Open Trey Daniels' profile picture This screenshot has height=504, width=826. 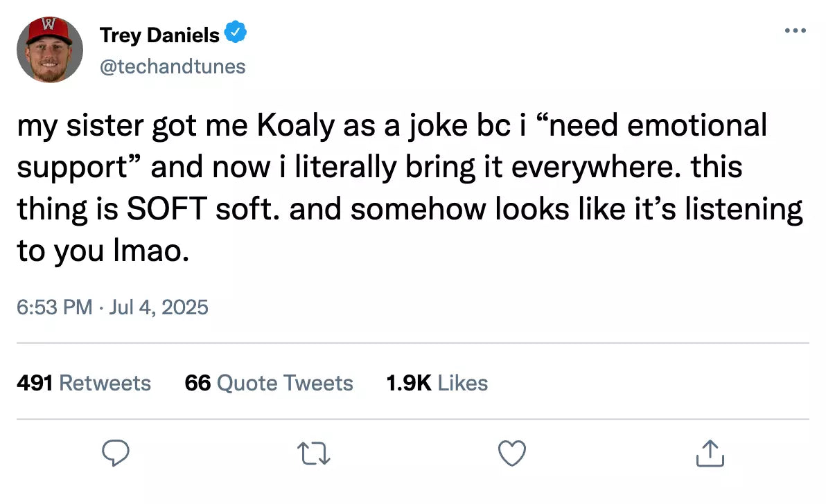[x=50, y=50]
